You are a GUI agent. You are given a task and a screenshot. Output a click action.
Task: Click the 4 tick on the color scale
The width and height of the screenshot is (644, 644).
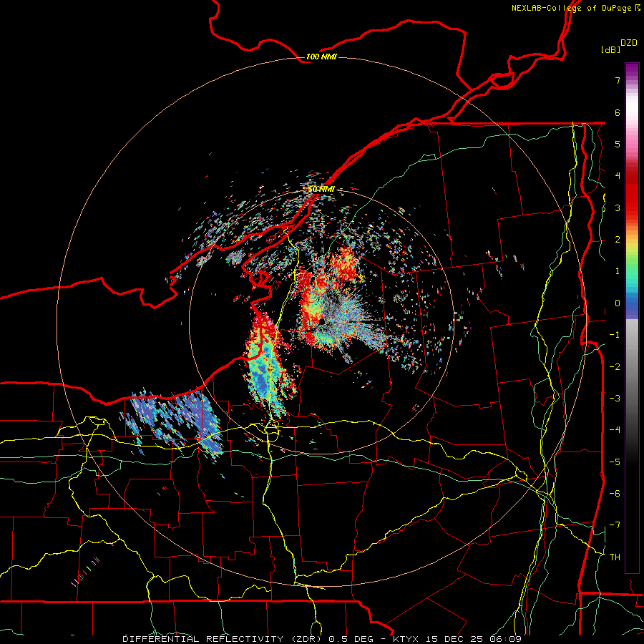618,176
